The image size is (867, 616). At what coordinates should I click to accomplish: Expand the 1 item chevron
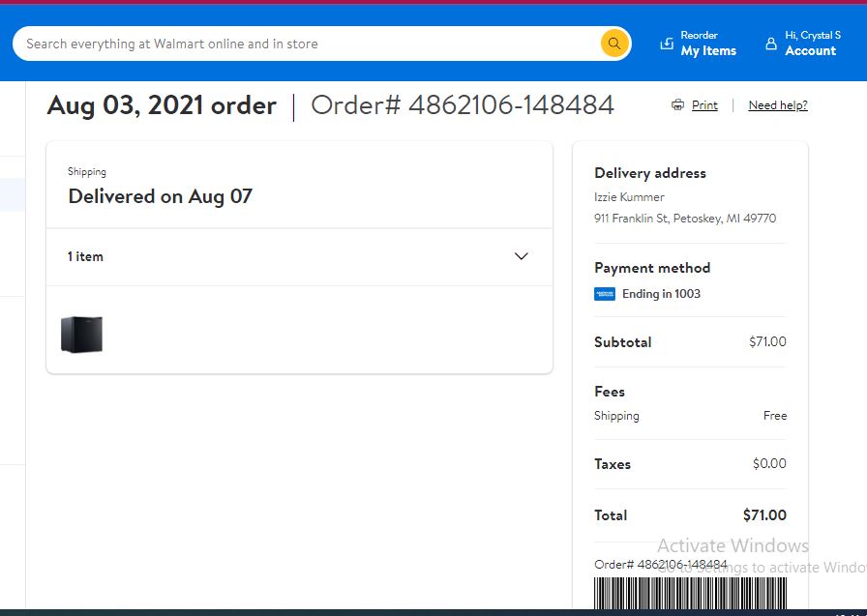[521, 256]
